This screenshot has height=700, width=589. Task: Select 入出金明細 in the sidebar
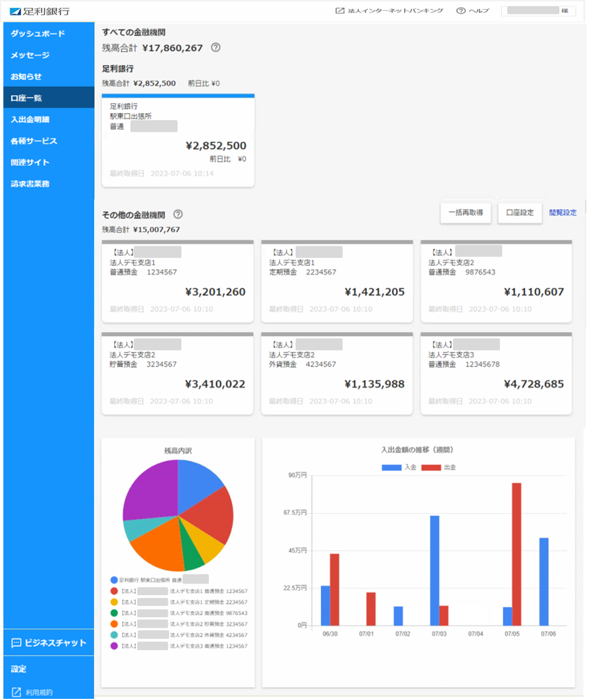(49, 119)
